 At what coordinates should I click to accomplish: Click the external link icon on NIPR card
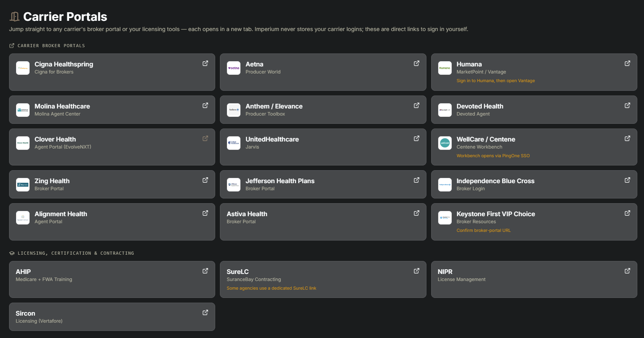627,271
